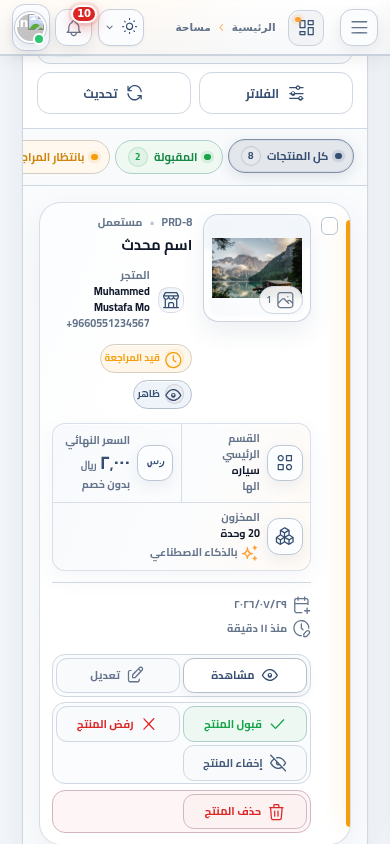Image resolution: width=390 pixels, height=844 pixels.
Task: Tick the PRD-8 product checkbox
Action: (329, 227)
